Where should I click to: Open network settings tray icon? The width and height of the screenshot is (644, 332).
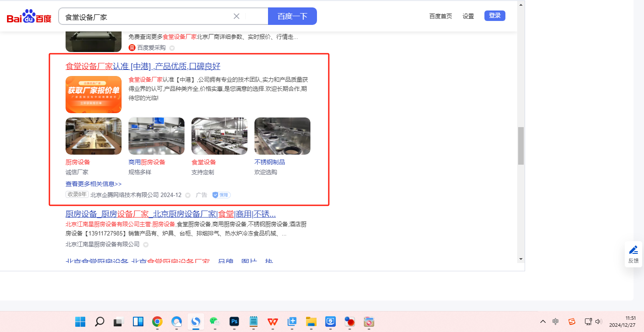click(588, 322)
